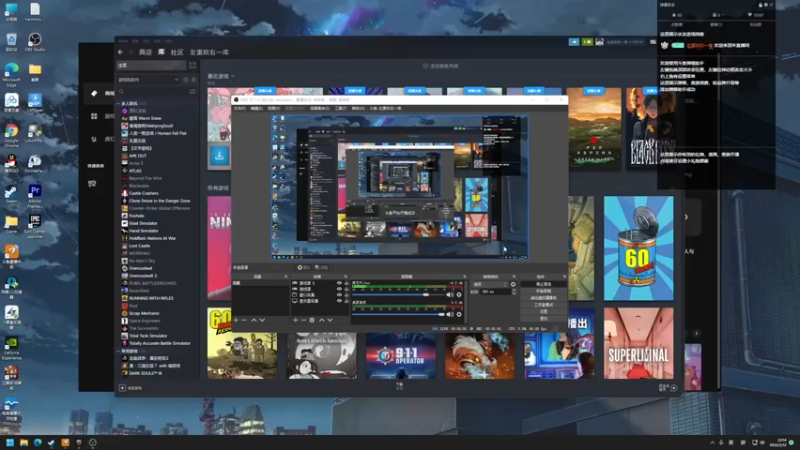Launch Epic Games Launcher from desktop
This screenshot has width=800, height=450.
(35, 227)
